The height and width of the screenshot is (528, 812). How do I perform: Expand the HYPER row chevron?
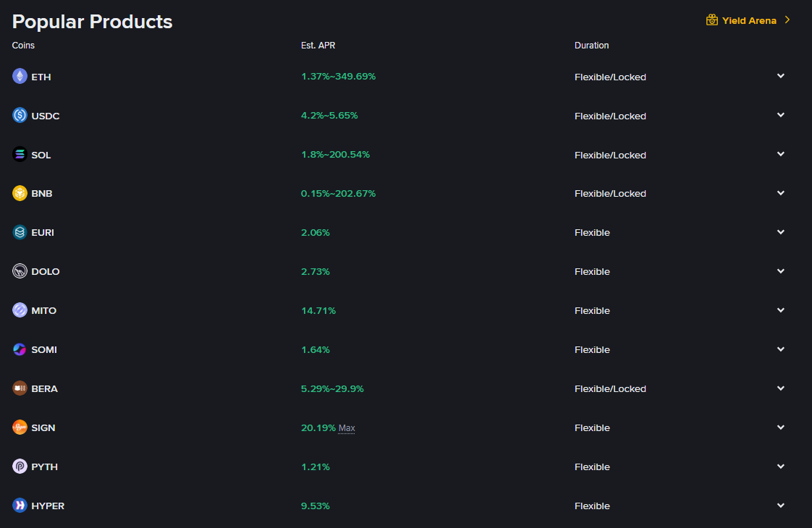780,506
